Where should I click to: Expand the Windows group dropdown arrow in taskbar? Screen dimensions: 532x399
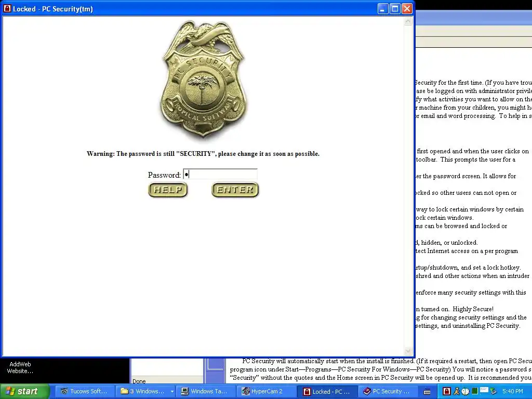pos(172,392)
